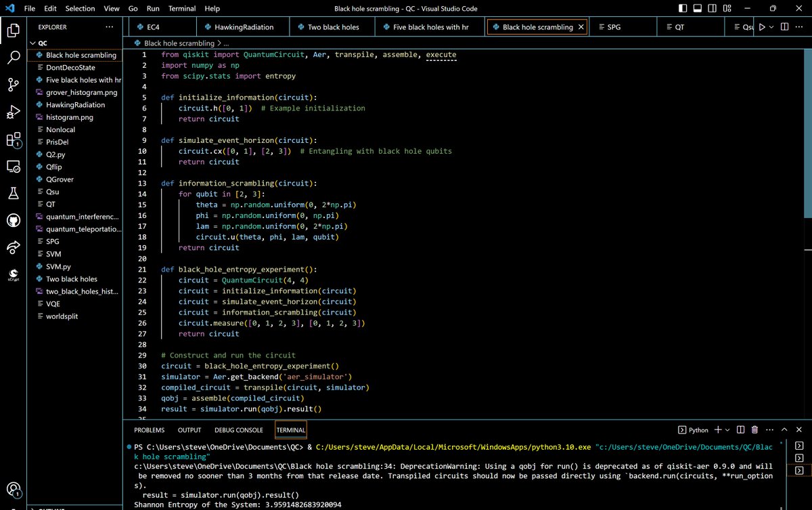Open the Testing flask icon view
Viewport: 812px width, 510px height.
pyautogui.click(x=14, y=193)
